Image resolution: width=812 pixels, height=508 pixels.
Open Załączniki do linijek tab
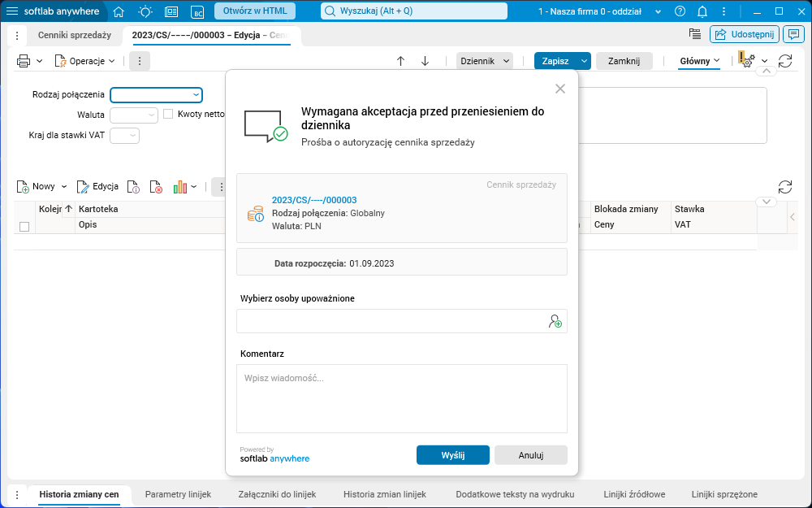pyautogui.click(x=277, y=494)
